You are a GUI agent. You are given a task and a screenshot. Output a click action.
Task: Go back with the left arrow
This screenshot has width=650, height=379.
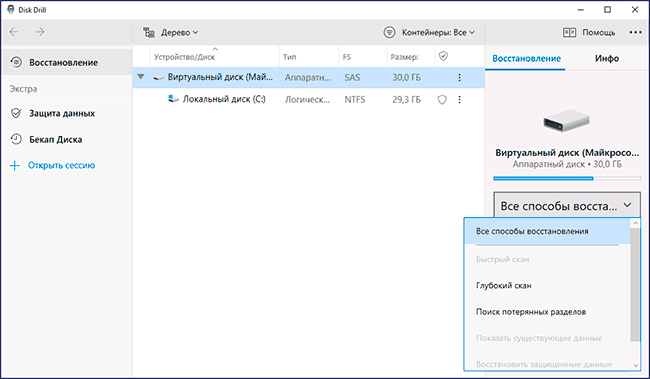(x=14, y=32)
